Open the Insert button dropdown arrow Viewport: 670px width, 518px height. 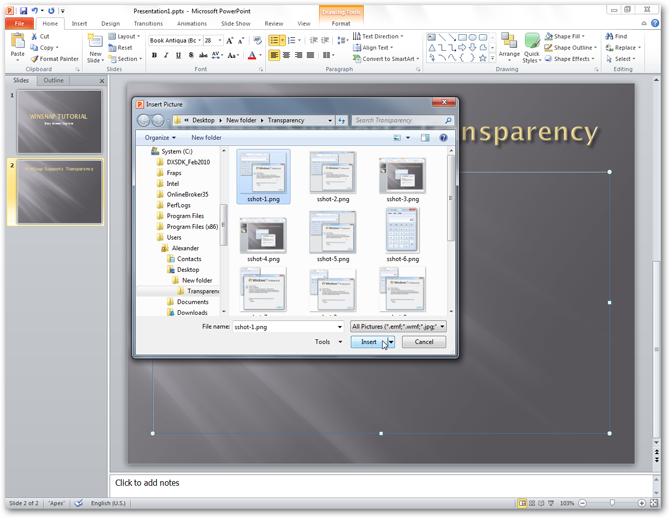point(391,342)
